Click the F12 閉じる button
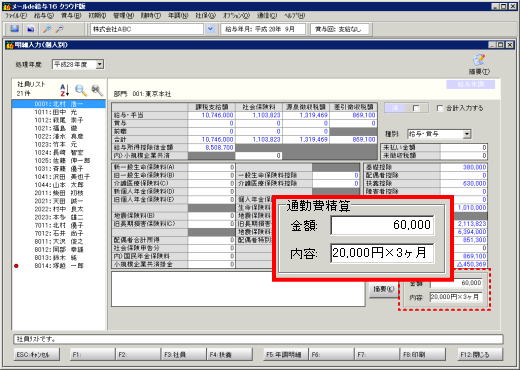Screen dimensions: 520x370 point(480,355)
